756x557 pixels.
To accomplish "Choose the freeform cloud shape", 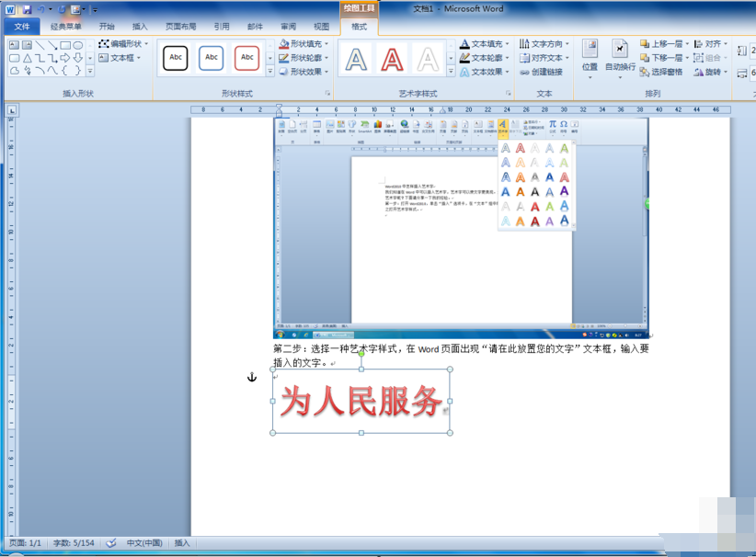I will (15, 71).
